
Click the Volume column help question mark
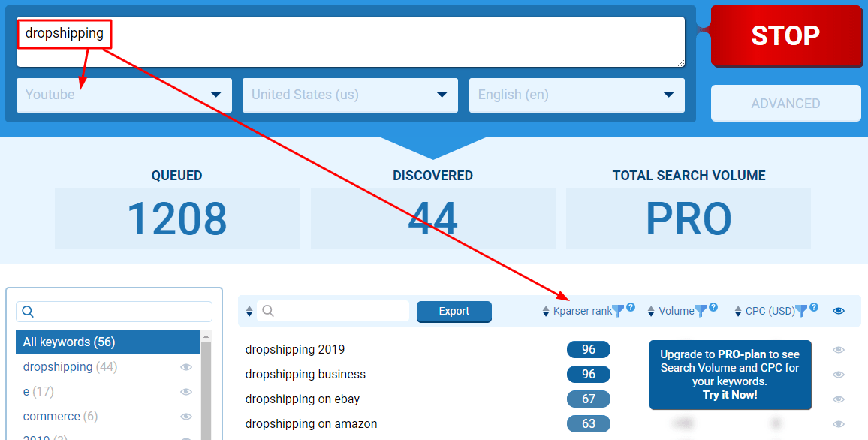713,307
